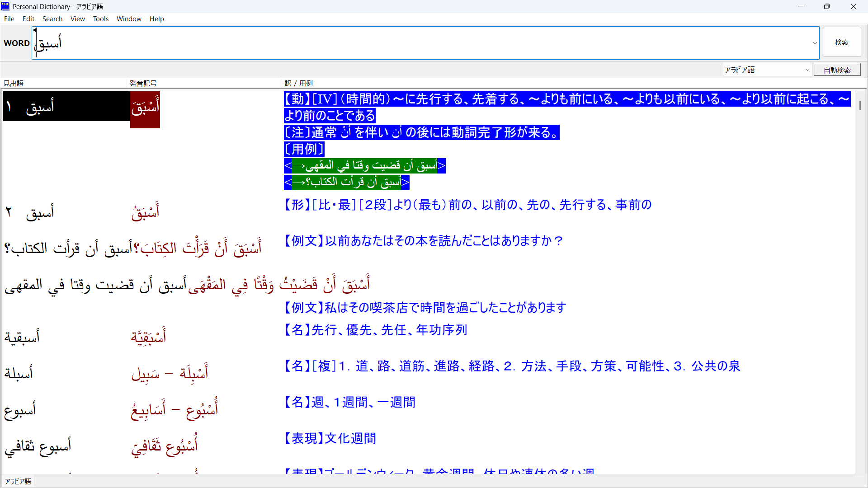The image size is (868, 488).
Task: Open the File menu
Action: coord(9,19)
